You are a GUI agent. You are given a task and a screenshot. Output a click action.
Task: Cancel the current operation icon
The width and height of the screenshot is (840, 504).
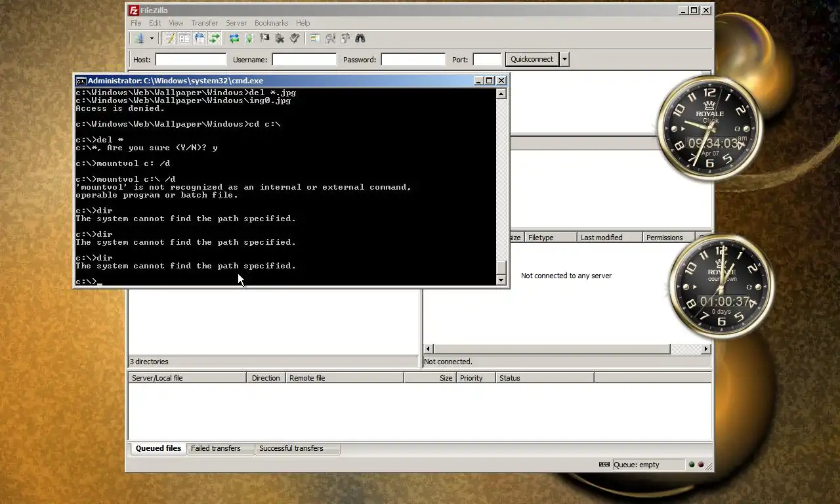264,39
